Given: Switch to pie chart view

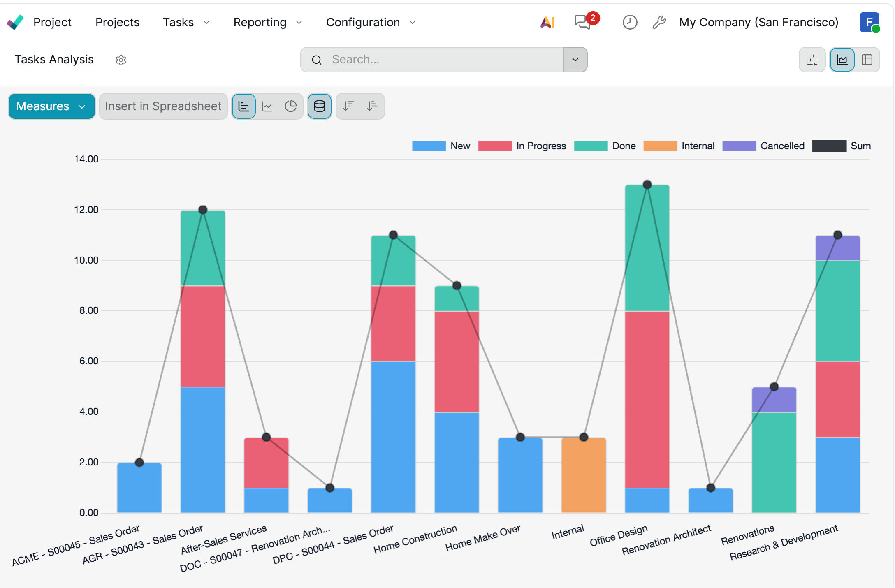Looking at the screenshot, I should click(x=291, y=106).
